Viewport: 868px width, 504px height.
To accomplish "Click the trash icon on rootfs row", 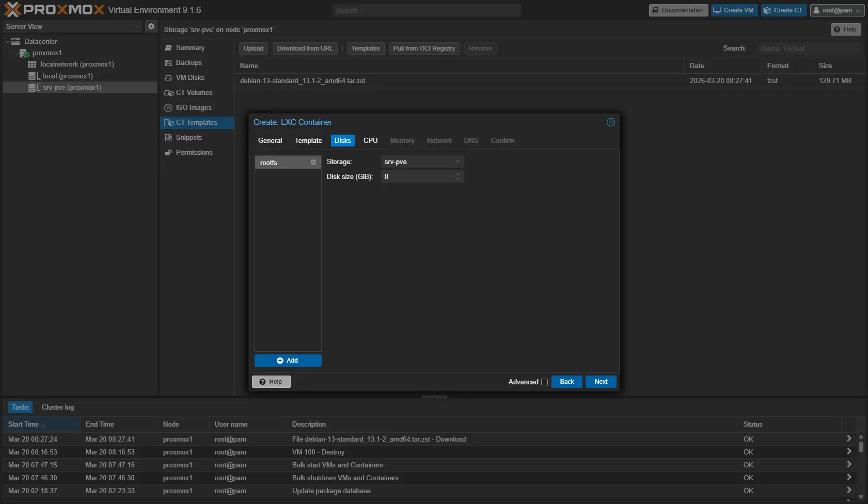I will coord(313,162).
